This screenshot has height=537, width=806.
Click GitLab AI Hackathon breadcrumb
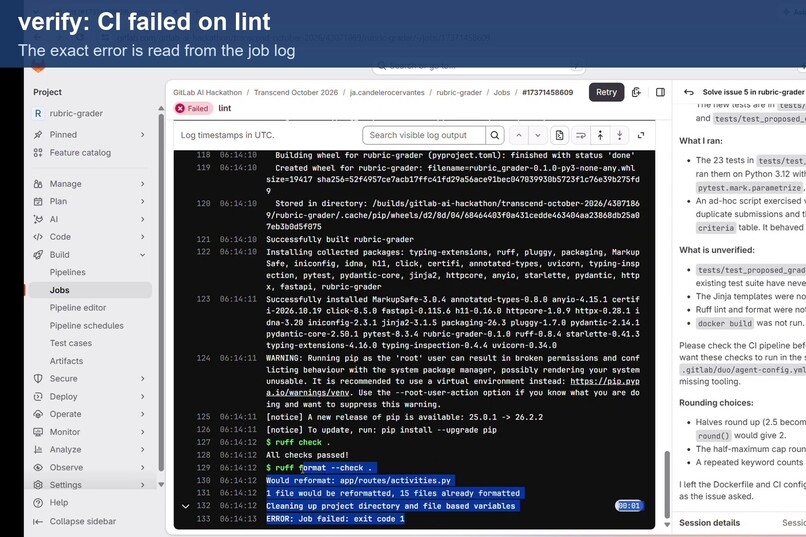pyautogui.click(x=207, y=92)
